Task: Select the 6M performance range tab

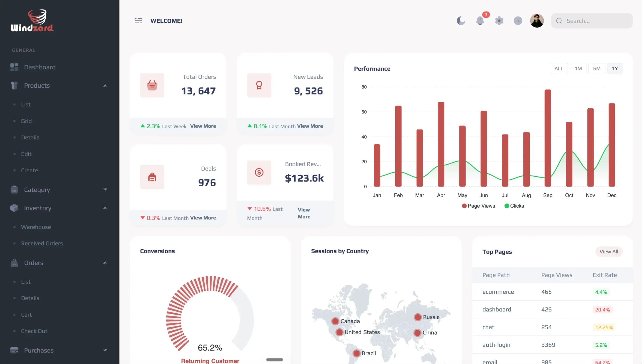Action: (x=597, y=69)
